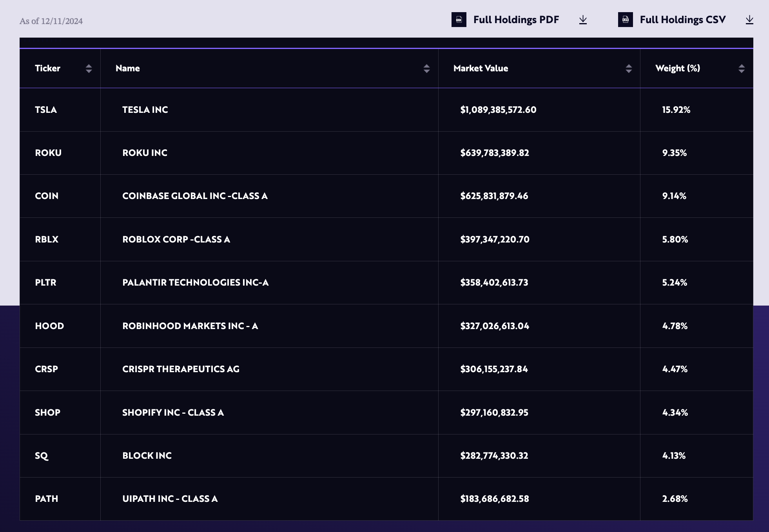Click the PDF file icon
This screenshot has height=532, width=769.
click(459, 20)
